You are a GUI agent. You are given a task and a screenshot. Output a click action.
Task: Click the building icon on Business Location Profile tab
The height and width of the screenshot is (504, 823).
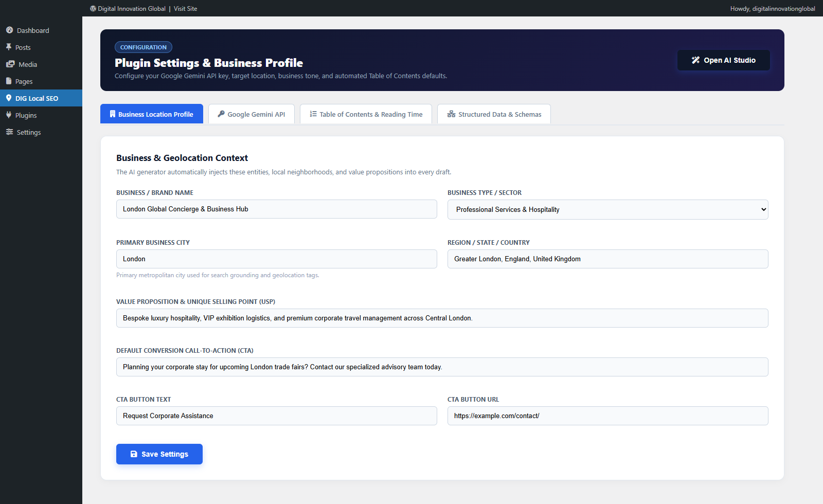click(113, 114)
